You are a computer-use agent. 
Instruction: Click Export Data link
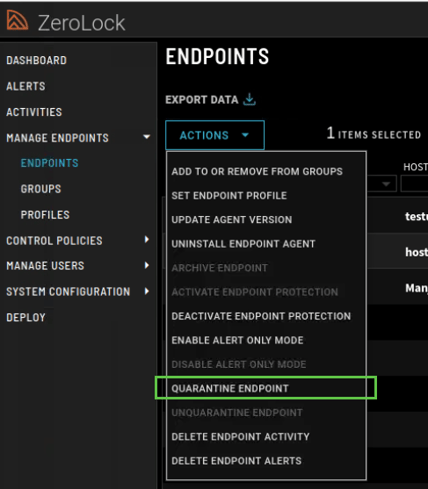tap(202, 100)
